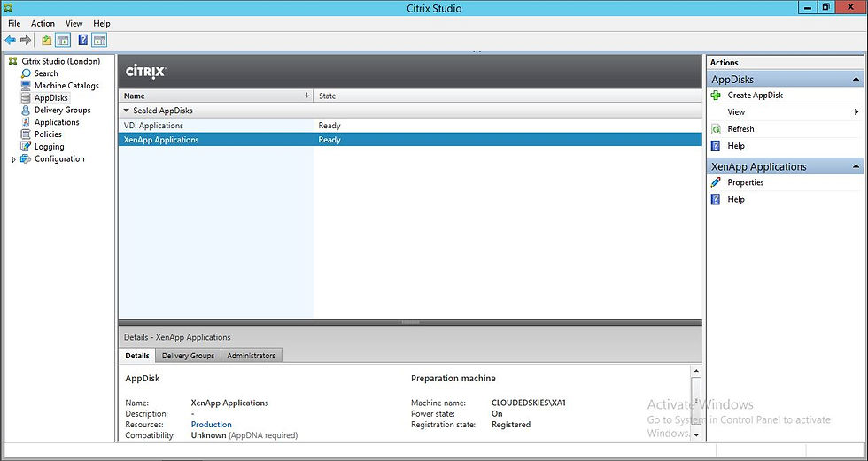Click Help icon under AppDisks actions
This screenshot has width=868, height=461.
(716, 146)
